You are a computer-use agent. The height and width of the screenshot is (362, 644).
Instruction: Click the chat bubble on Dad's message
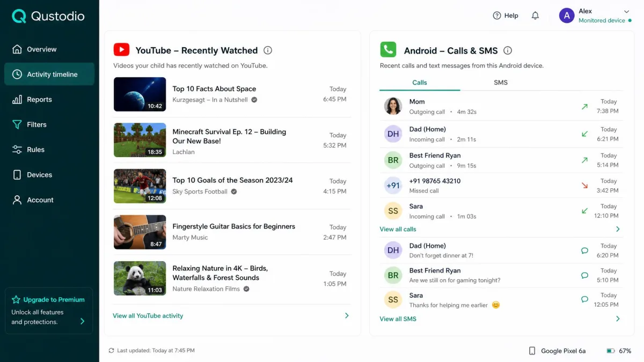(584, 250)
